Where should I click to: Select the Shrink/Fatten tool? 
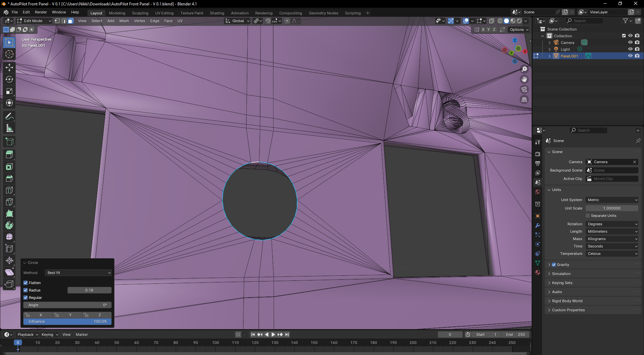coord(9,261)
